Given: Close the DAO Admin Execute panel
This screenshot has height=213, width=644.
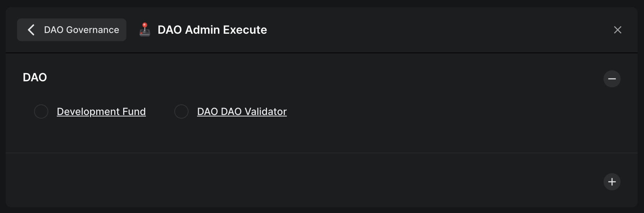Looking at the screenshot, I should pyautogui.click(x=617, y=30).
